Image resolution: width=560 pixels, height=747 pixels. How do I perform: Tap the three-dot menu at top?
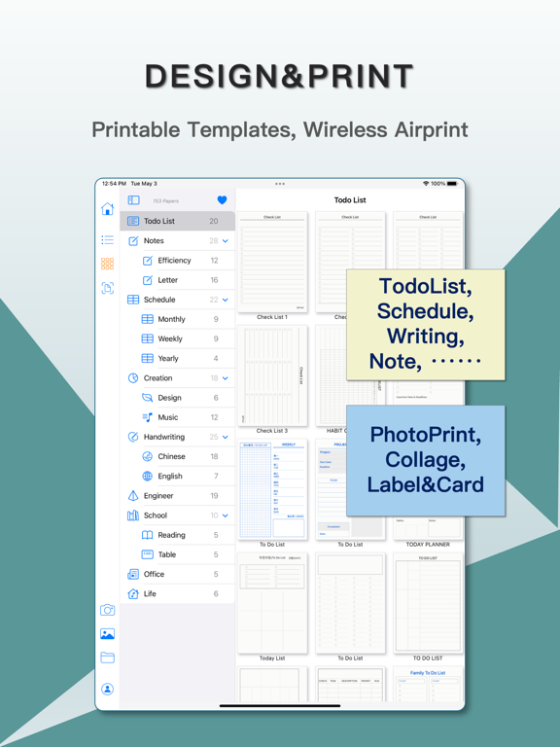[280, 184]
